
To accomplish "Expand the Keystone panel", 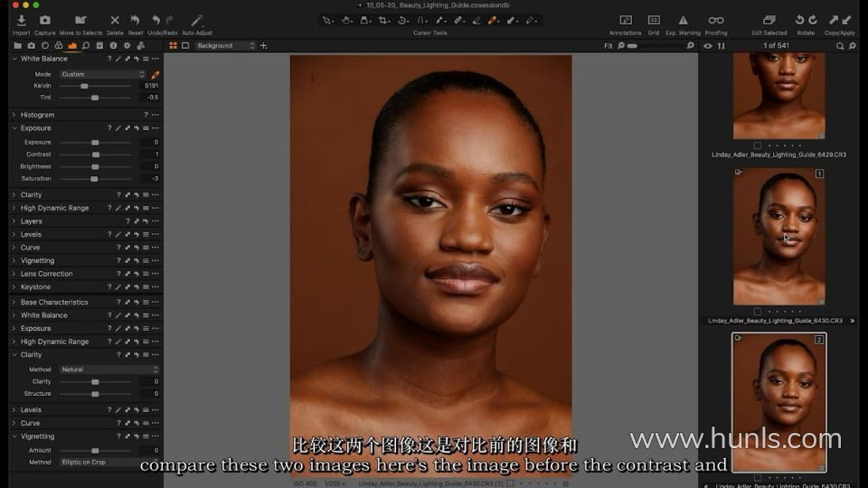I will [14, 287].
